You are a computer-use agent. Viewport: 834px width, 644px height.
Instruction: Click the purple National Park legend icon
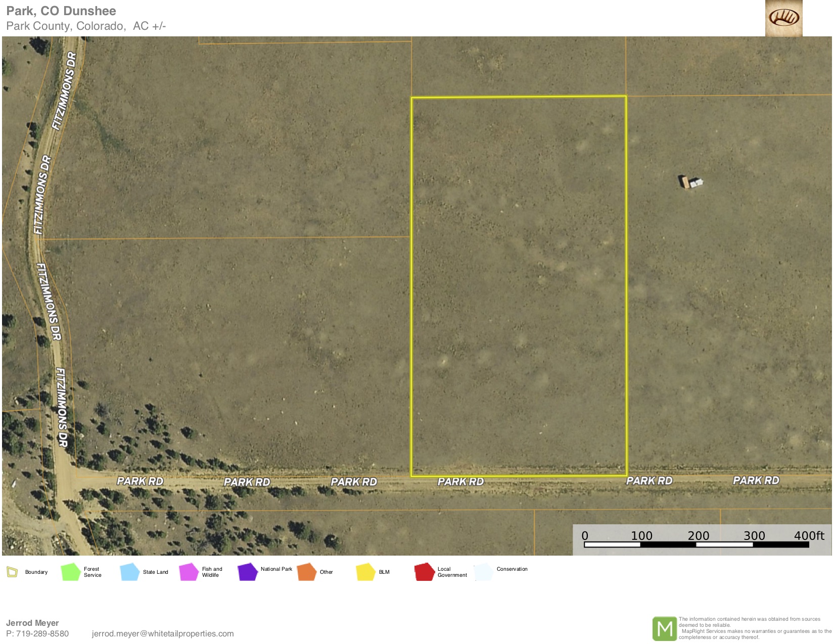point(248,572)
